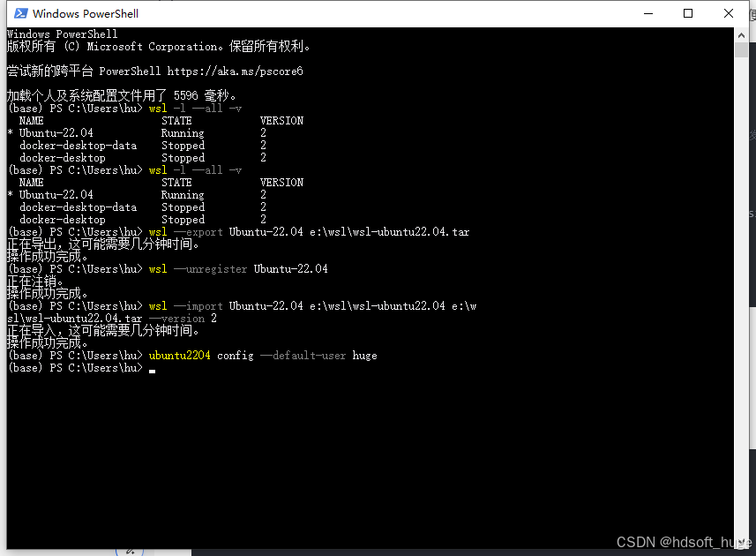Click the scrollbar down arrow at the bottom
This screenshot has width=756, height=556.
tap(741, 542)
